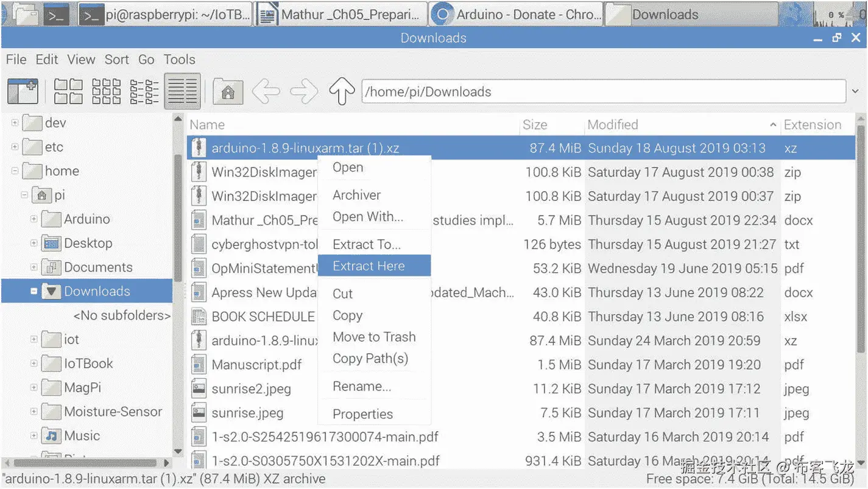This screenshot has height=489, width=868.
Task: Click the sunrise.jpeg image file icon
Action: [x=198, y=413]
